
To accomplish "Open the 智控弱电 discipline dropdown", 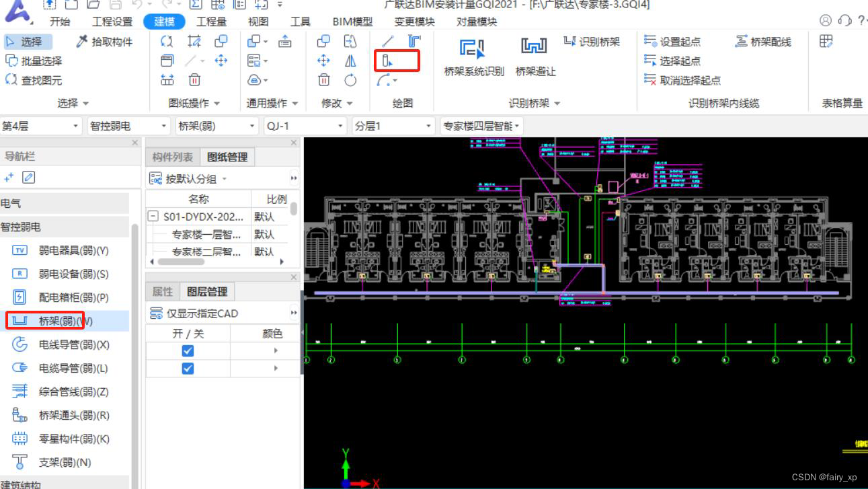I will click(x=128, y=126).
